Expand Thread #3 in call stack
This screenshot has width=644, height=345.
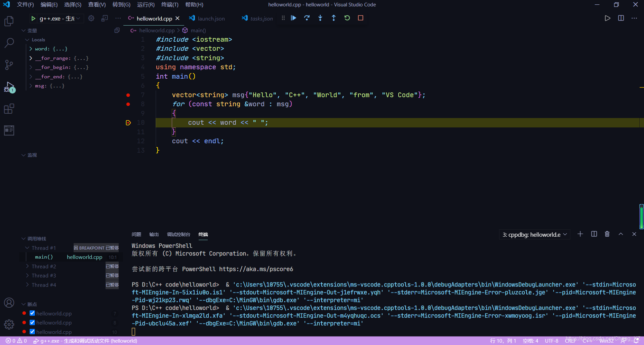point(27,275)
